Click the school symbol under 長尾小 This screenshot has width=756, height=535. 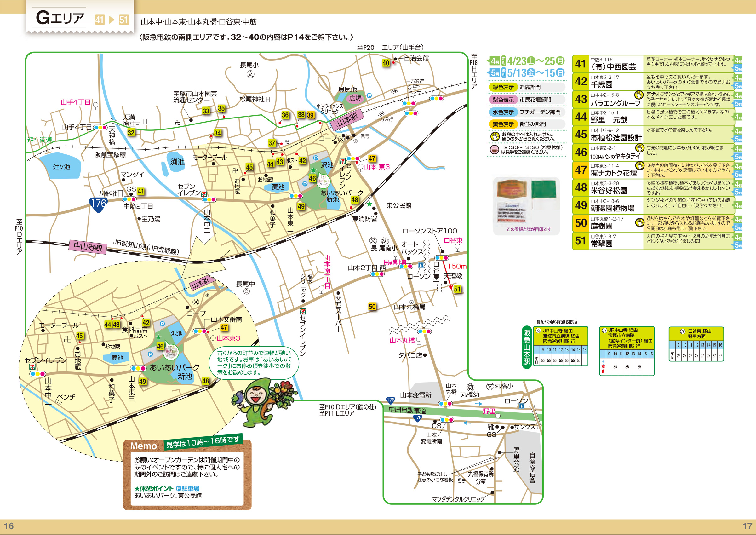click(x=250, y=74)
